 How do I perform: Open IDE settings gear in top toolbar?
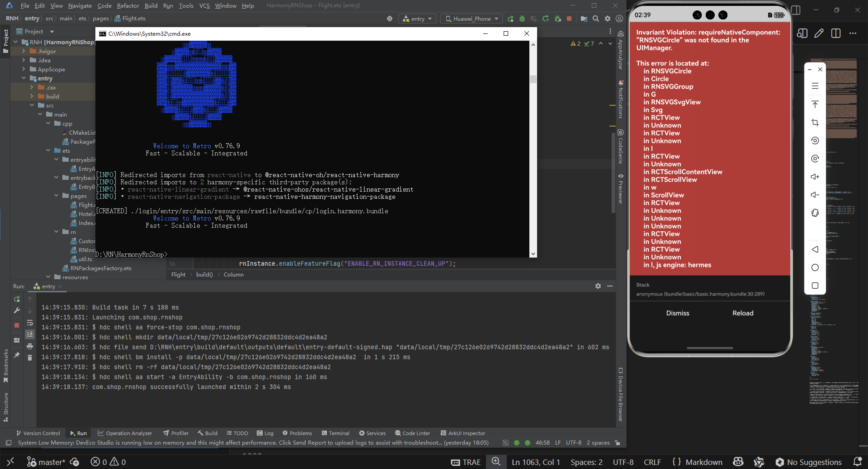point(608,19)
